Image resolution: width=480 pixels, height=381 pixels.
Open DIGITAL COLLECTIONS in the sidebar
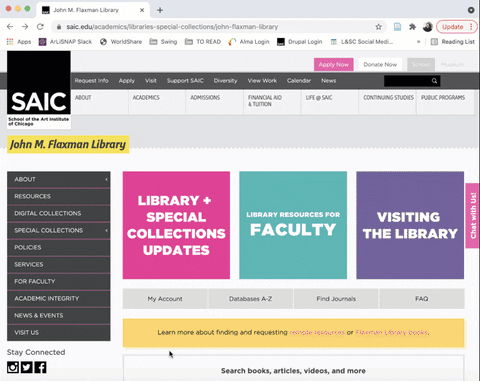tap(59, 213)
